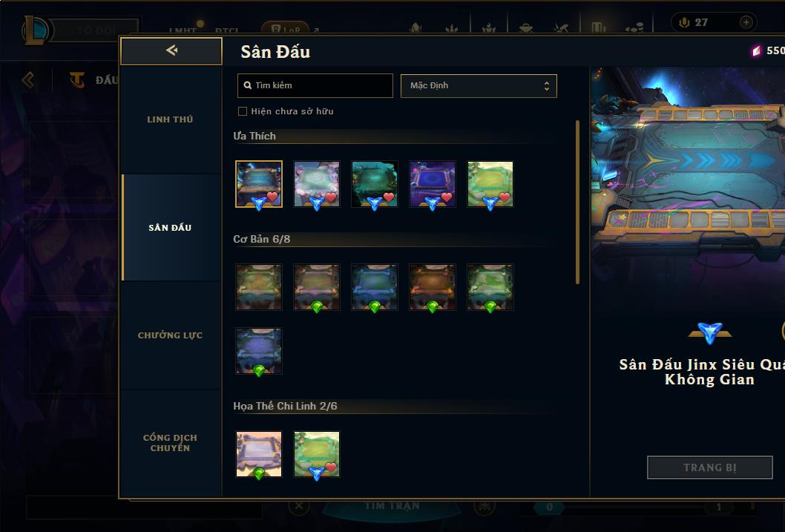785x532 pixels.
Task: Click the blue tier emblem above arena name
Action: click(710, 332)
